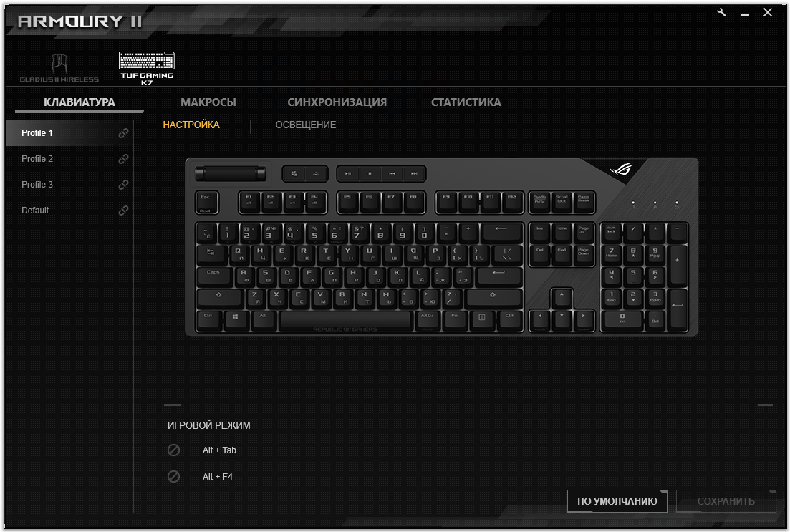Switch to the ОСВЕЩЕНИЕ sub-tab
Image resolution: width=790 pixels, height=532 pixels.
click(x=306, y=125)
